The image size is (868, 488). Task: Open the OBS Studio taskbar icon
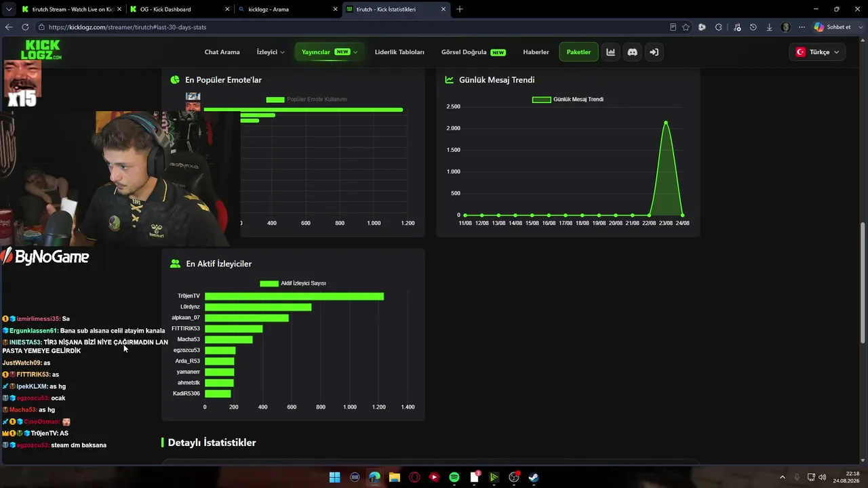pos(514,477)
